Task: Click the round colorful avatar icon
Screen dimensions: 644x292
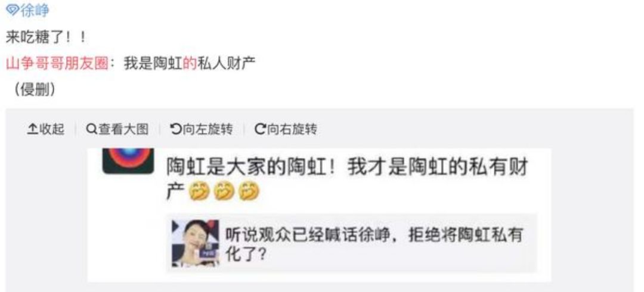Action: pyautogui.click(x=128, y=160)
